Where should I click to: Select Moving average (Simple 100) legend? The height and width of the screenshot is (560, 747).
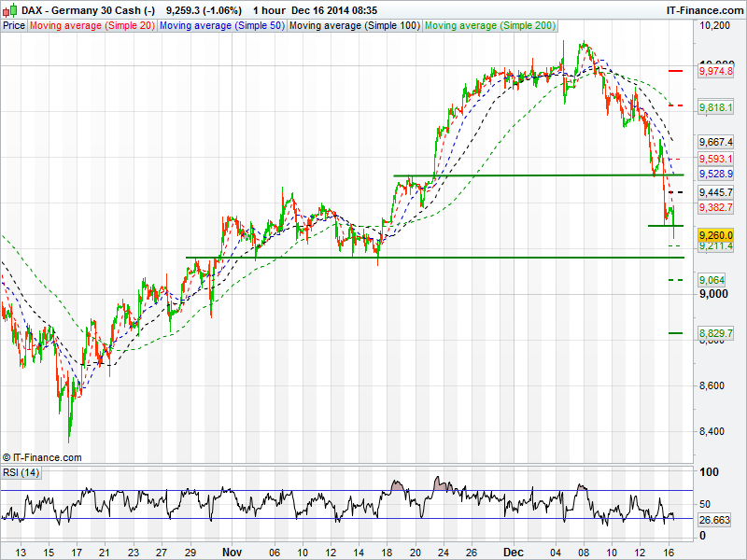coord(354,26)
